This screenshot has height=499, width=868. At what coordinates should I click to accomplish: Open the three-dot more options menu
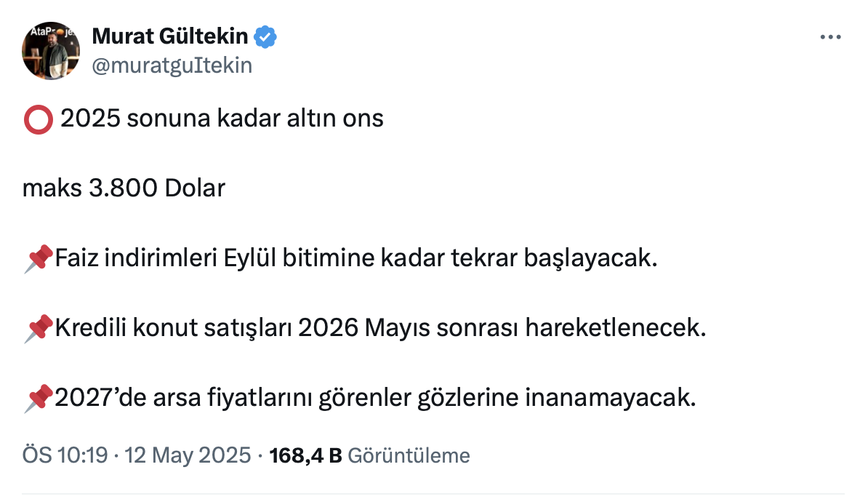tap(829, 37)
